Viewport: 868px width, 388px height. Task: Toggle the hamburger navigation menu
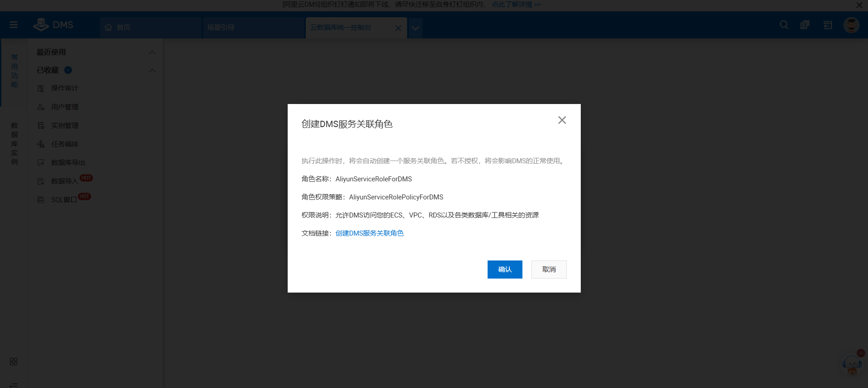[x=14, y=25]
